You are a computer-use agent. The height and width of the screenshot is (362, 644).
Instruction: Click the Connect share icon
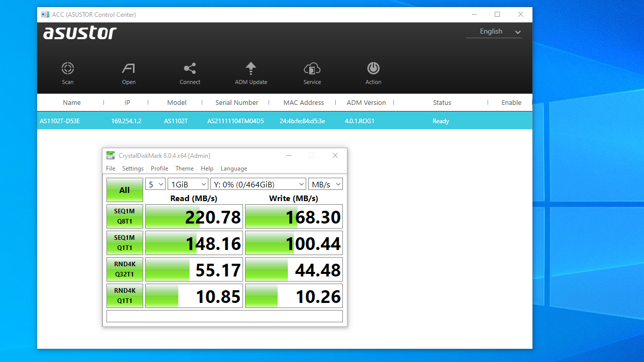[190, 68]
